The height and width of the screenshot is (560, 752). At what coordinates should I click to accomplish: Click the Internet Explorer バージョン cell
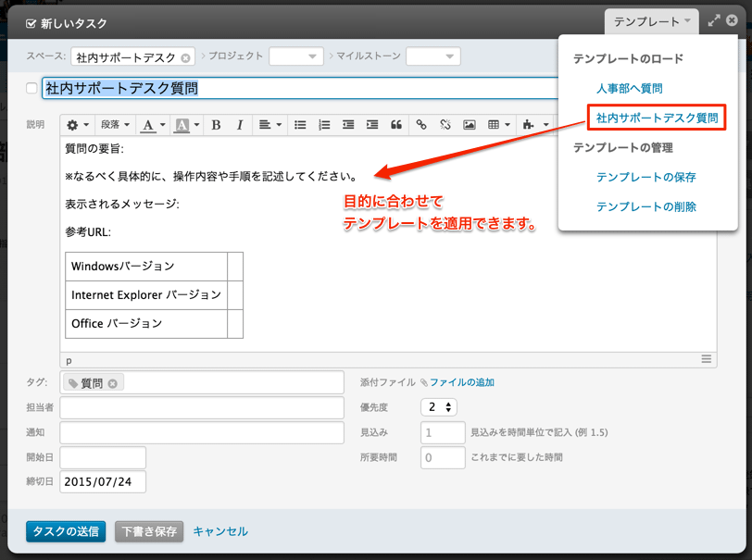[146, 295]
